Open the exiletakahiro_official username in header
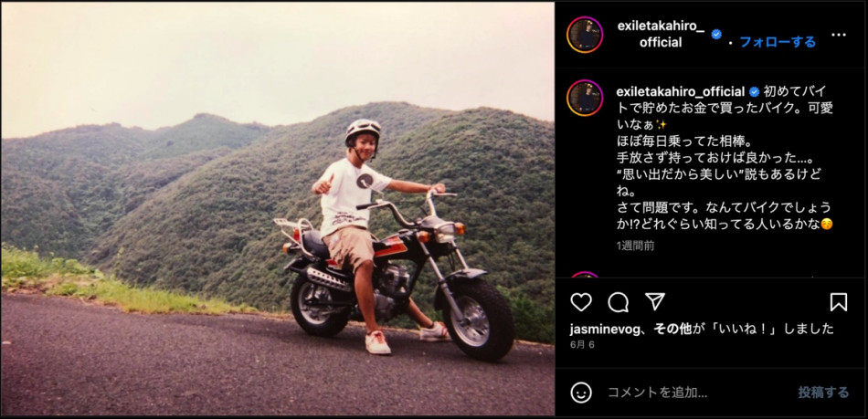This screenshot has width=868, height=419. pyautogui.click(x=661, y=35)
